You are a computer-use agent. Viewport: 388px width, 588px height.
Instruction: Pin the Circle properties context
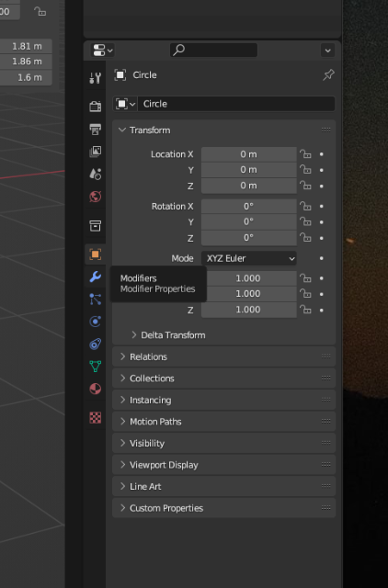point(328,75)
